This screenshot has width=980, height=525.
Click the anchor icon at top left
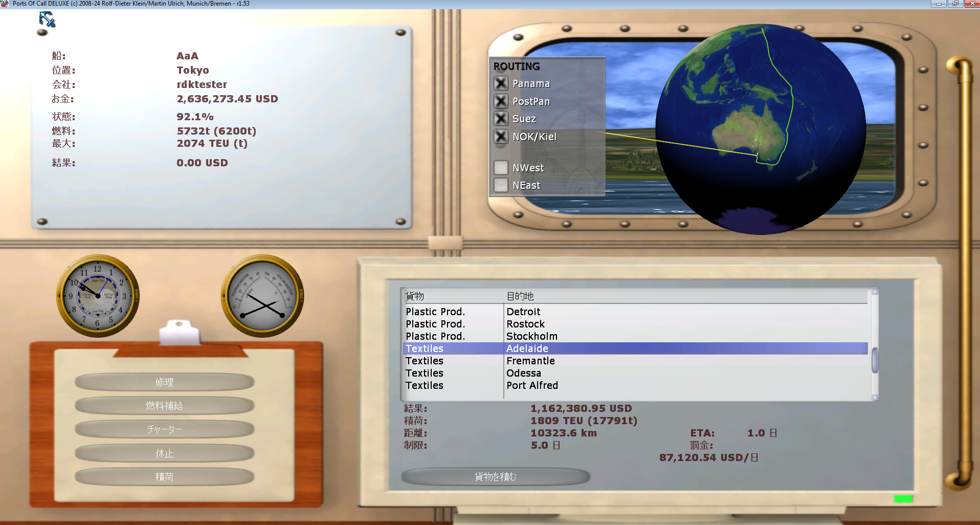click(47, 20)
